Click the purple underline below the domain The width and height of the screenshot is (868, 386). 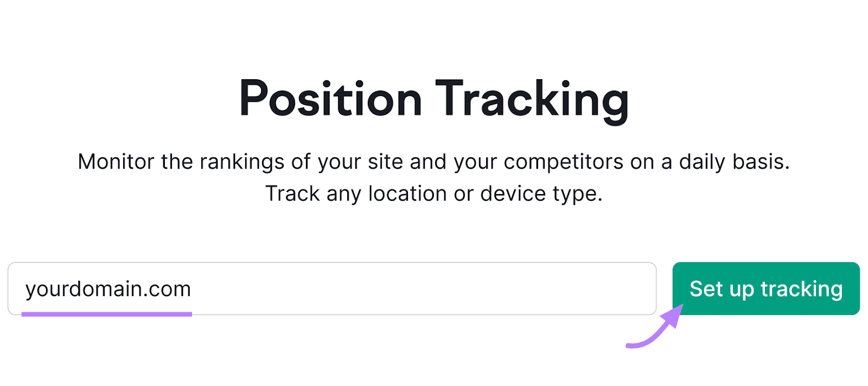click(x=107, y=313)
